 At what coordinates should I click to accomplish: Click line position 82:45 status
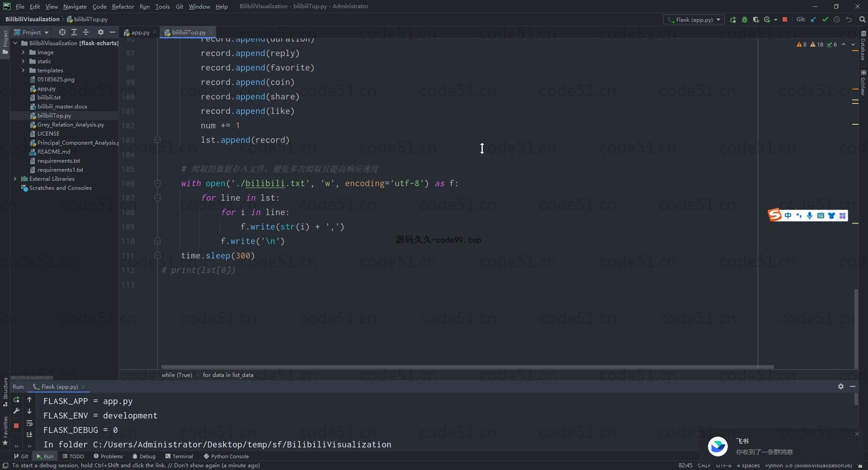pyautogui.click(x=685, y=465)
